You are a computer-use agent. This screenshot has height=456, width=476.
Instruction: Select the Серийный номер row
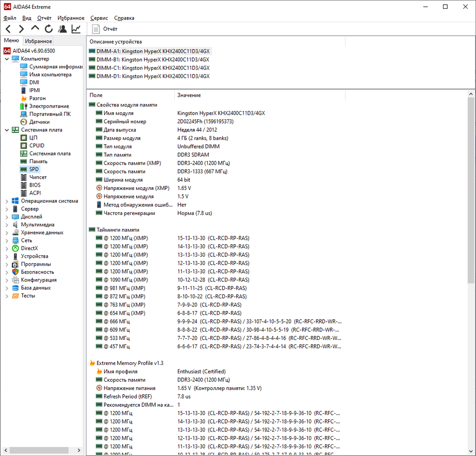coord(216,122)
